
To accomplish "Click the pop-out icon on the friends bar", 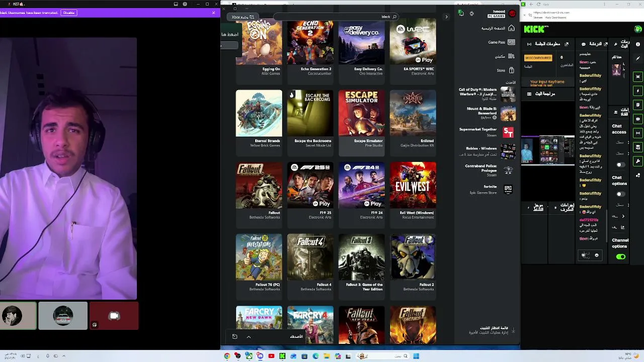I will pyautogui.click(x=234, y=337).
